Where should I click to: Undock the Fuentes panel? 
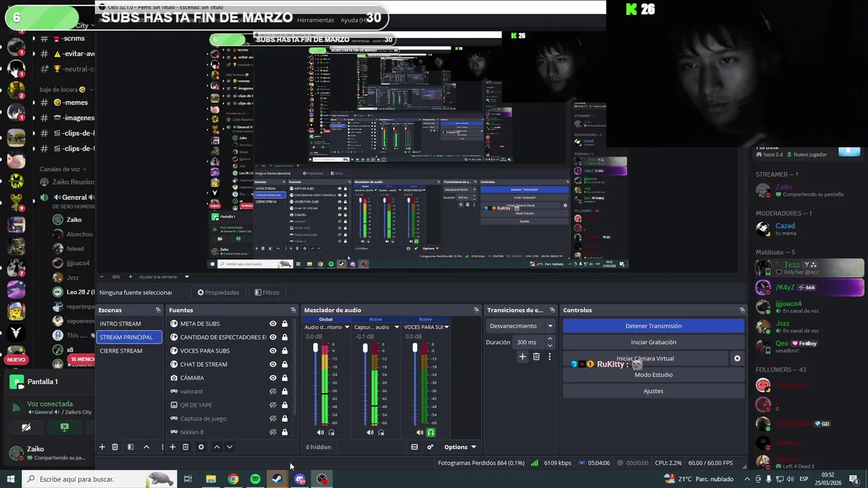[x=293, y=310]
